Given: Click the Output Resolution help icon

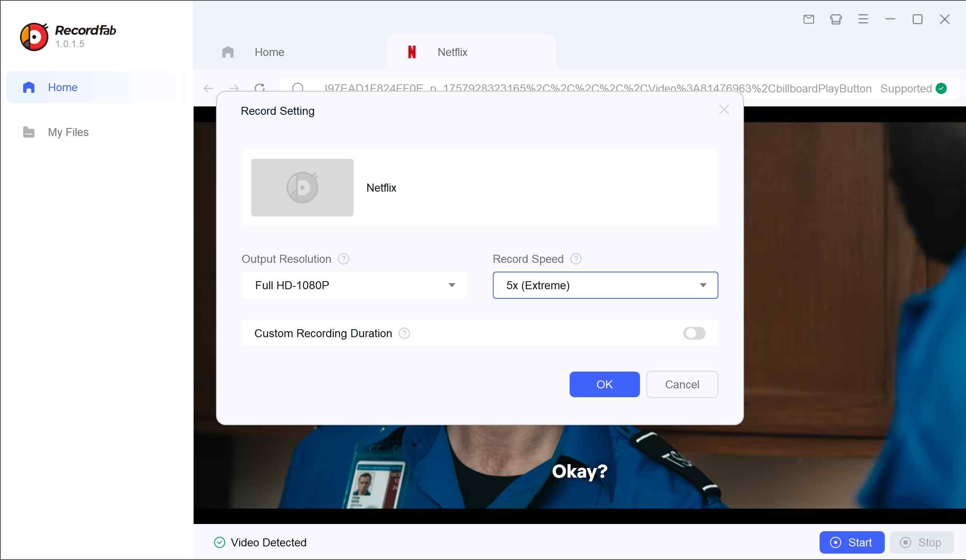Looking at the screenshot, I should point(344,259).
